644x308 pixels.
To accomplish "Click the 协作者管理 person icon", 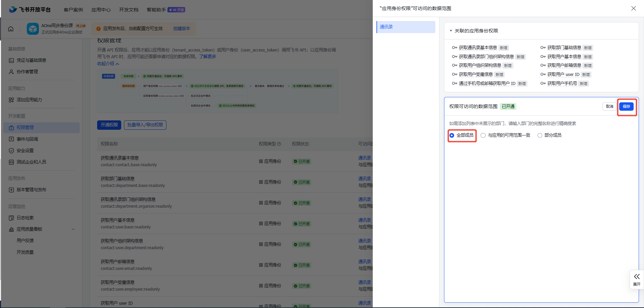I will click(x=11, y=72).
